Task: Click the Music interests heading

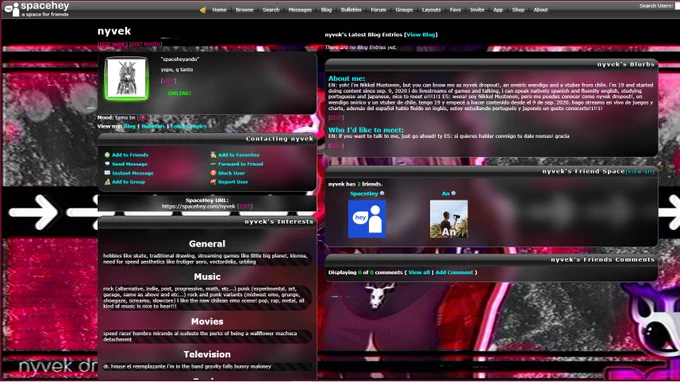Action: (x=207, y=277)
